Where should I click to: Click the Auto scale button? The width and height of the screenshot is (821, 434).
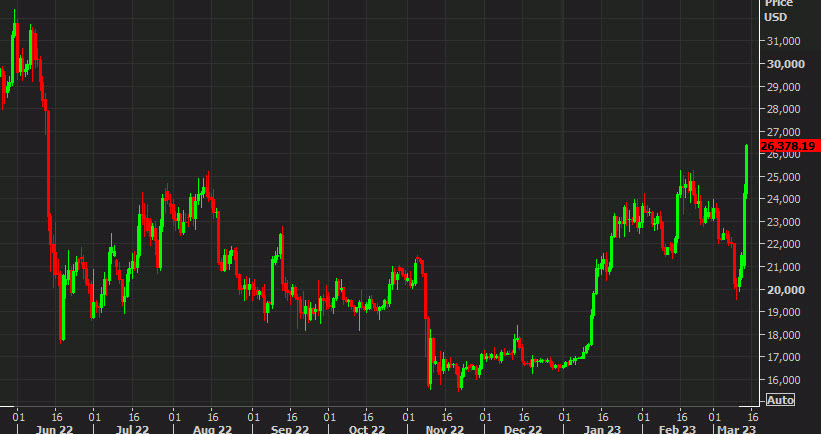781,400
